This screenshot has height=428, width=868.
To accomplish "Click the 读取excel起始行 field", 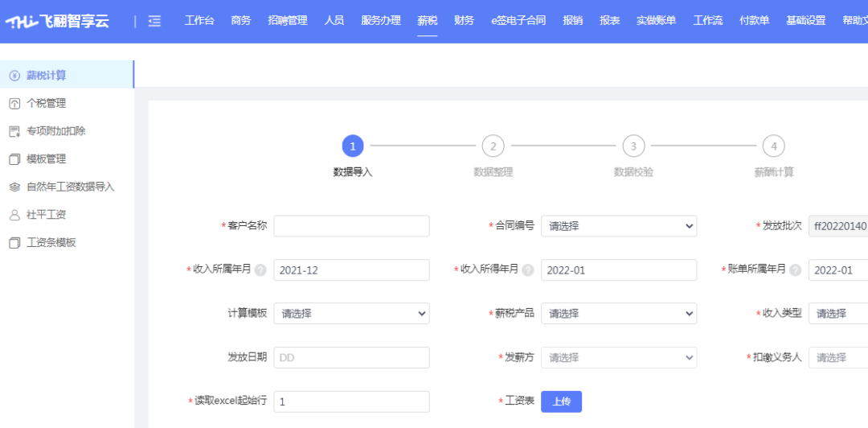I will coord(351,402).
